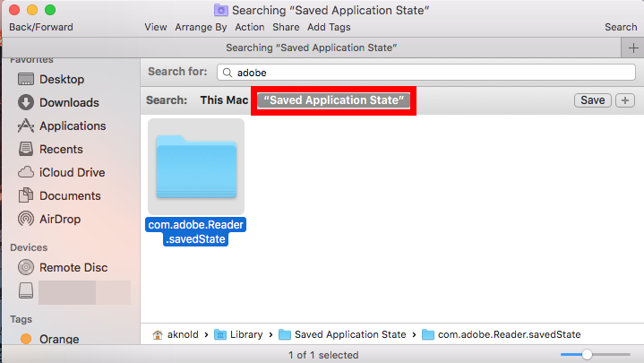Click the Devices section header

[29, 247]
